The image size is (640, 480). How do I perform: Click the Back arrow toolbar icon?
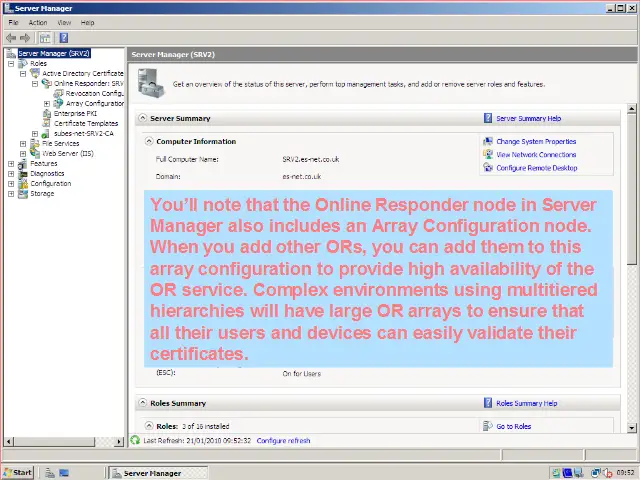click(x=11, y=38)
